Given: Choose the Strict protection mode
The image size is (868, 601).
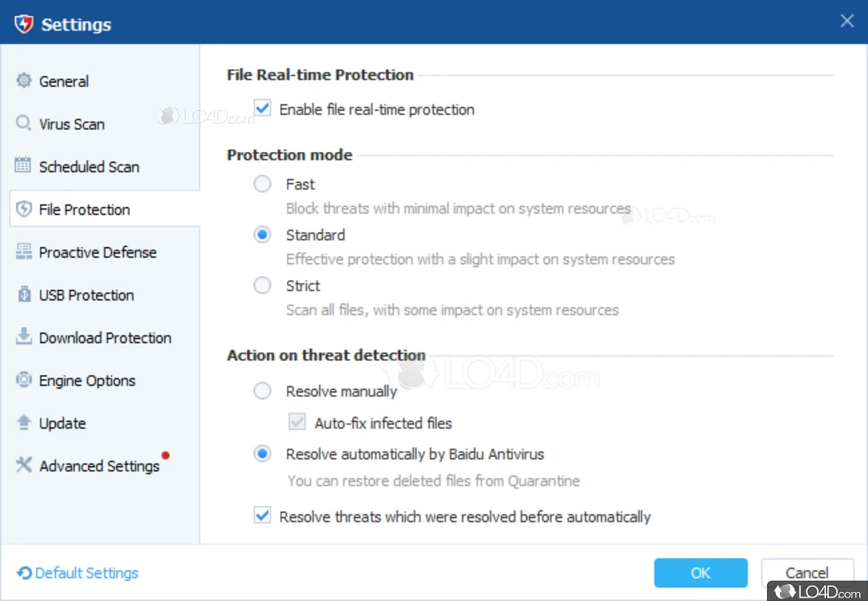Looking at the screenshot, I should (262, 286).
